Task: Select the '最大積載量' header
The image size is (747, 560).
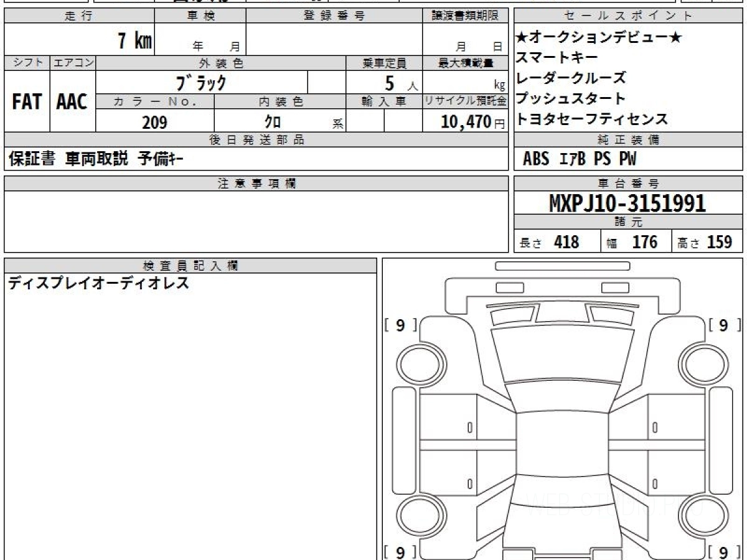Action: click(x=466, y=63)
